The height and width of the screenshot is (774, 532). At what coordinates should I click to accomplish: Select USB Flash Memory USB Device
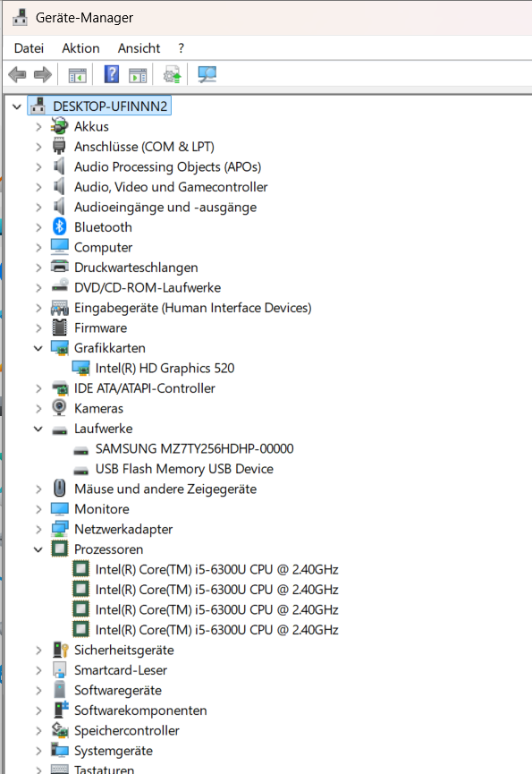point(184,469)
